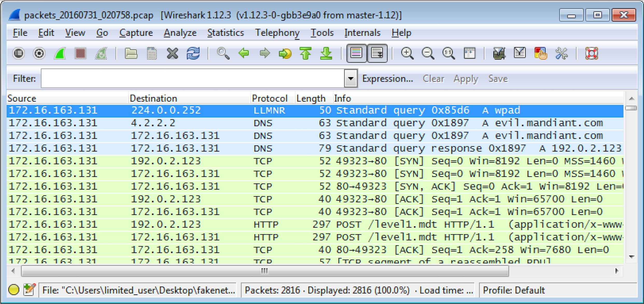Zoom in the packet text
The width and height of the screenshot is (644, 304).
(x=407, y=53)
